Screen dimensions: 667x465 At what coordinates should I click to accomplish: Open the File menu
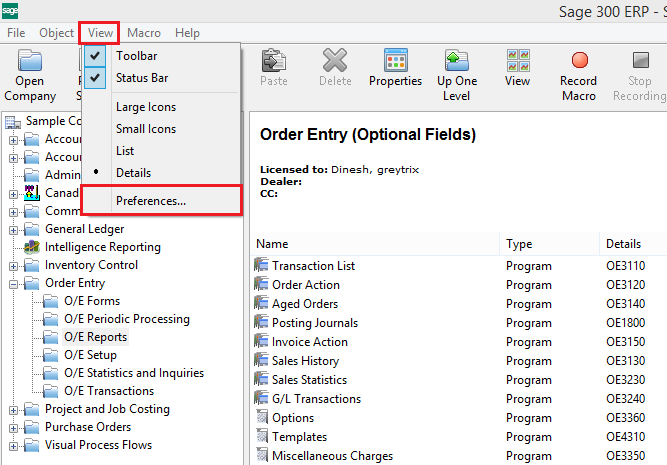tap(16, 33)
